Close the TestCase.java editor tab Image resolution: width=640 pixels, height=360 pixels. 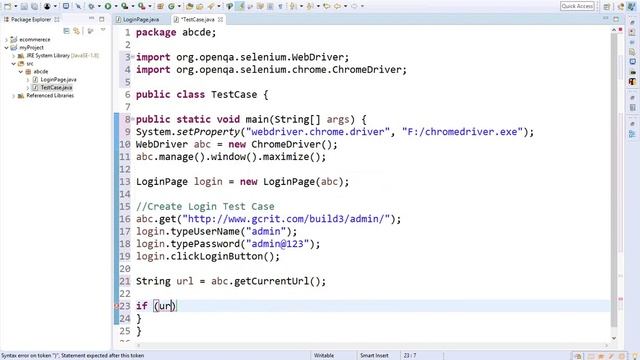221,19
